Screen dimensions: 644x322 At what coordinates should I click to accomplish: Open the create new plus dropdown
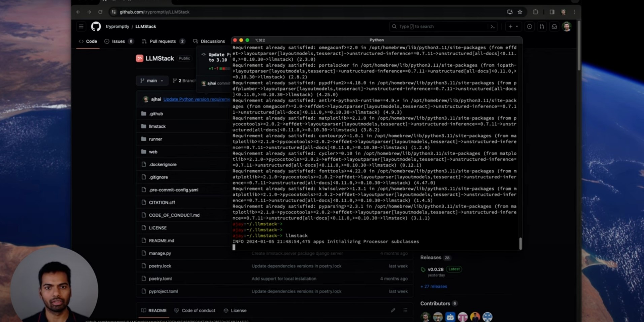[x=513, y=26]
